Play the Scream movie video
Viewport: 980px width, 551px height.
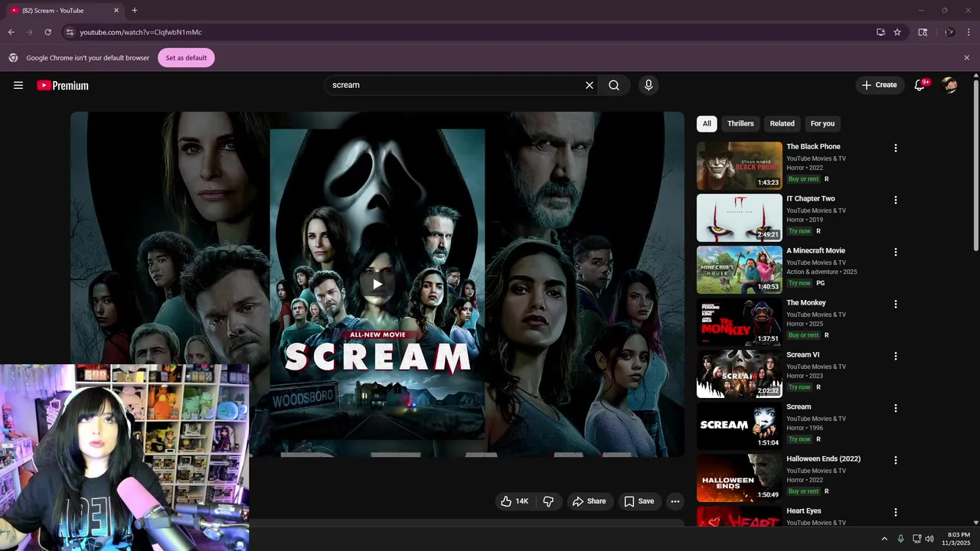coord(377,285)
